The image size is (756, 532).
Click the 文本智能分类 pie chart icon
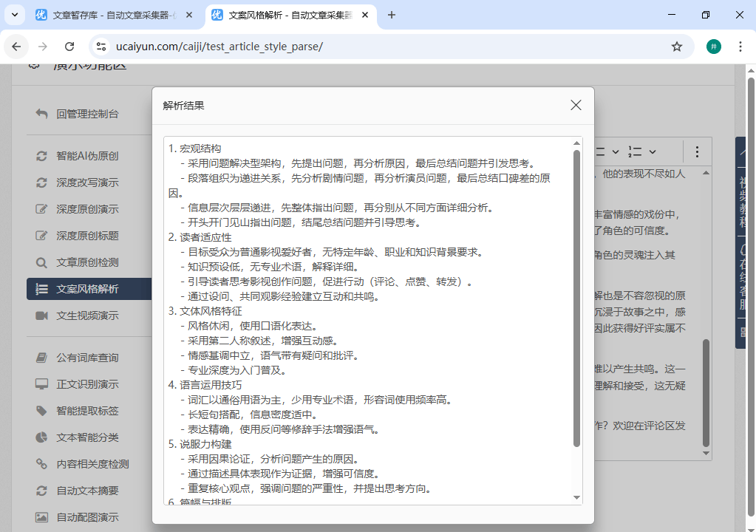pos(42,437)
